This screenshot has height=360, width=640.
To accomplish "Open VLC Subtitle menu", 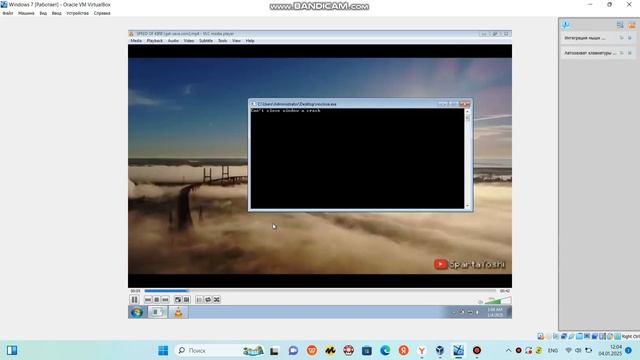I will coord(206,41).
